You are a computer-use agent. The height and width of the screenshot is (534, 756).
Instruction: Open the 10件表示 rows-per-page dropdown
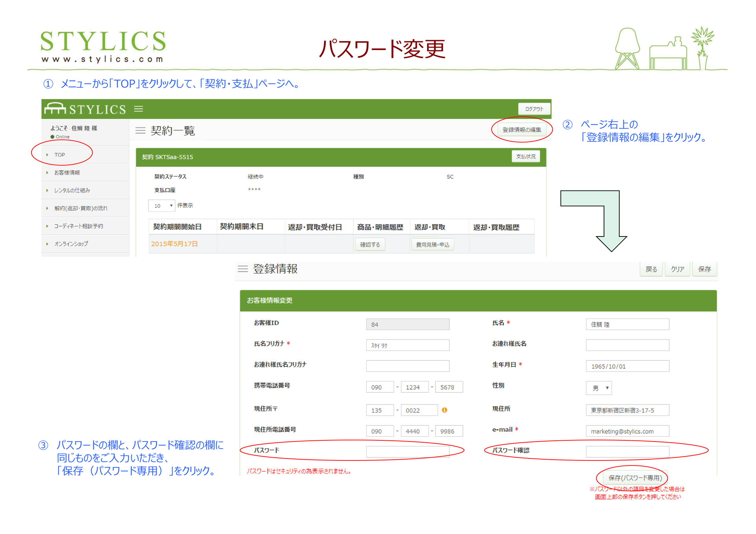coord(161,205)
